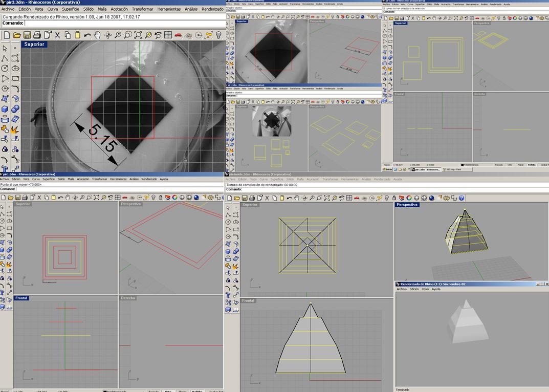Open Layers icon in pirámide.3dm toolbar
549x392 pixels.
pyautogui.click(x=402, y=198)
